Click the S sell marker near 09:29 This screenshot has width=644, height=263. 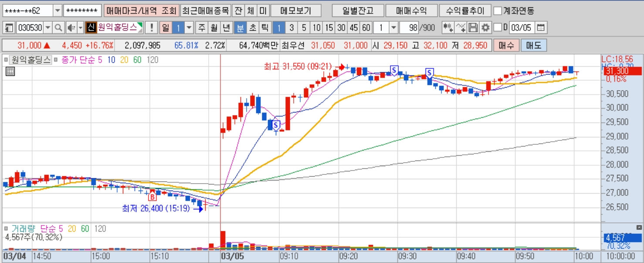click(x=394, y=70)
